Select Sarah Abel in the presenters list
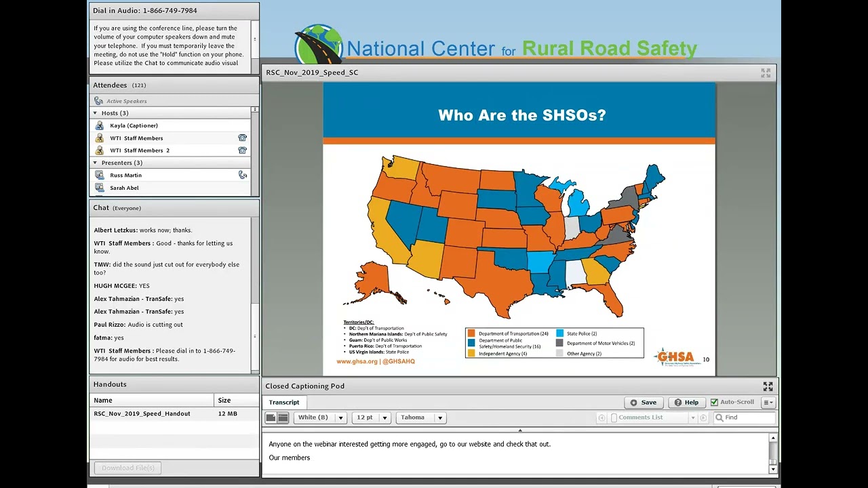The width and height of the screenshot is (868, 488). point(170,188)
